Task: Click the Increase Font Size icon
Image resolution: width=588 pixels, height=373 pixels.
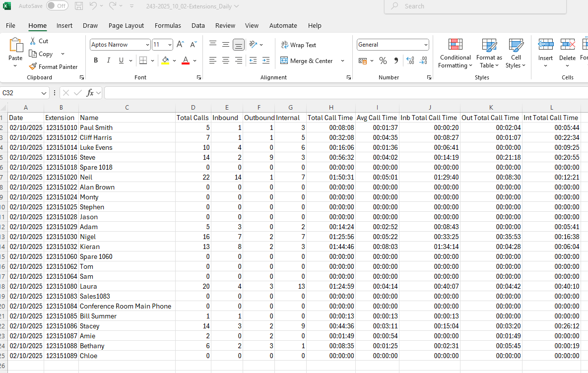Action: tap(181, 45)
